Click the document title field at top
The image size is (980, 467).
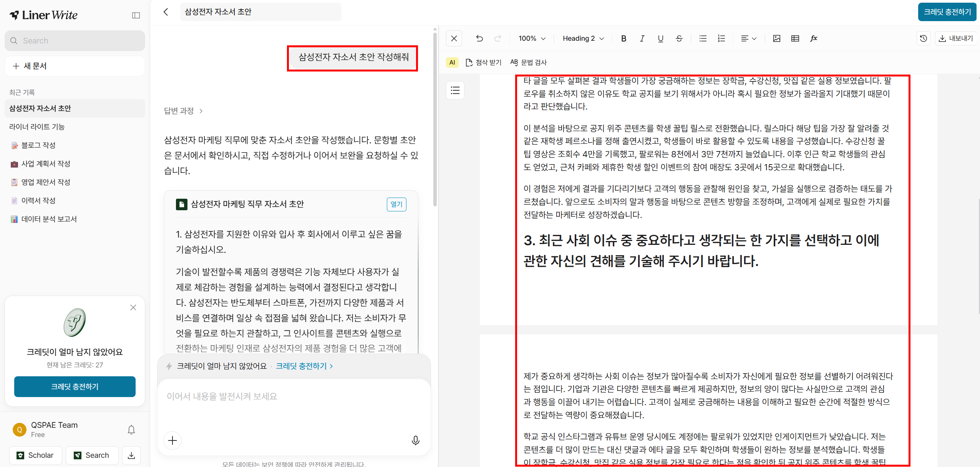pos(260,12)
